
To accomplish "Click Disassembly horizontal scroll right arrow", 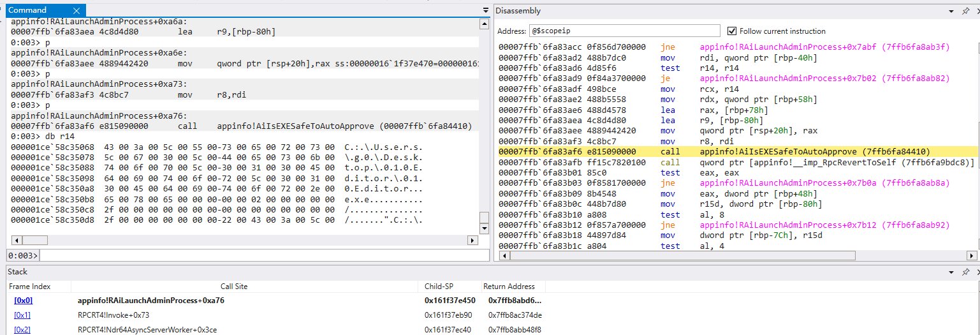I will tap(972, 255).
